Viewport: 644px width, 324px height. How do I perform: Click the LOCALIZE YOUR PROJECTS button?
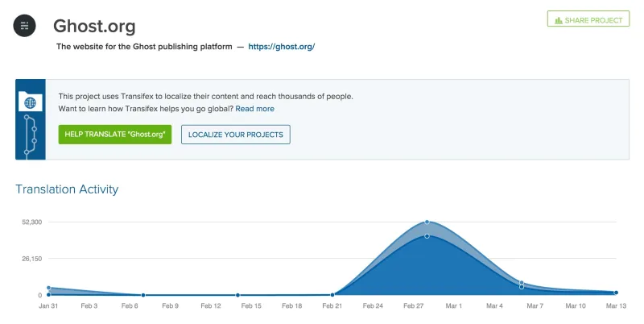235,135
